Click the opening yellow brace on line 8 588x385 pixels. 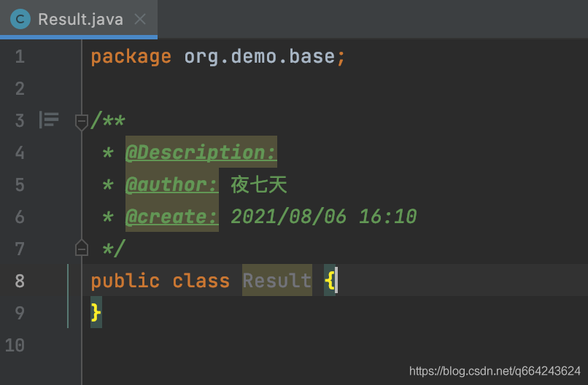click(330, 280)
